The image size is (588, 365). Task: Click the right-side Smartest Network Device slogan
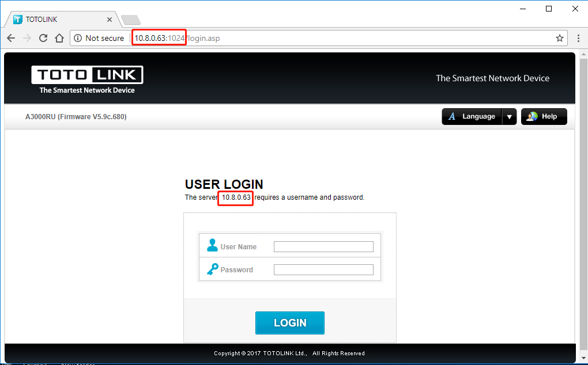point(492,78)
